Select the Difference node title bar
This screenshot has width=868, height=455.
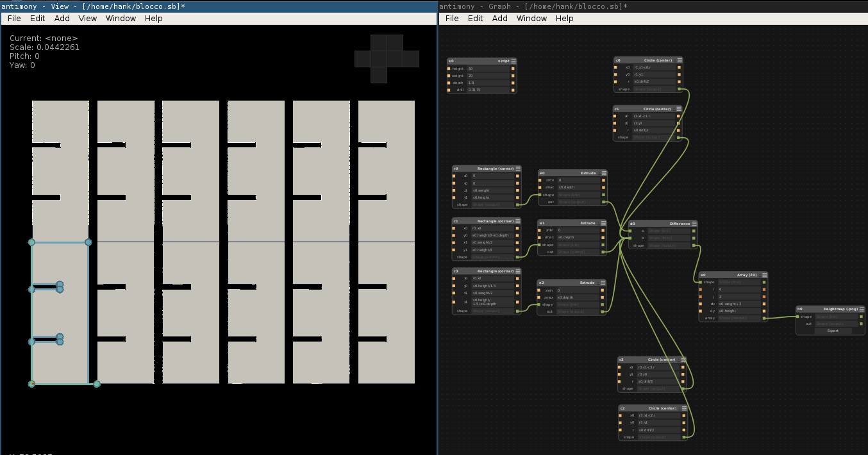click(x=664, y=224)
